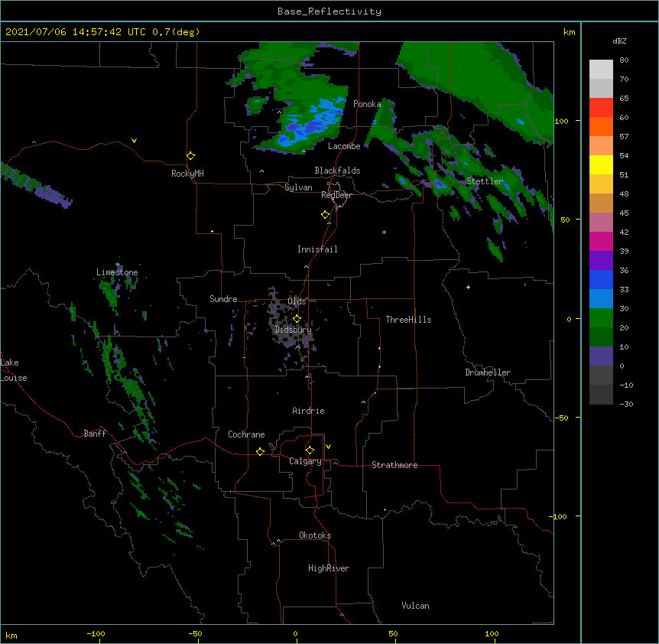Click the yellow diamond marker near RockyMH
The width and height of the screenshot is (659, 644).
click(x=191, y=156)
